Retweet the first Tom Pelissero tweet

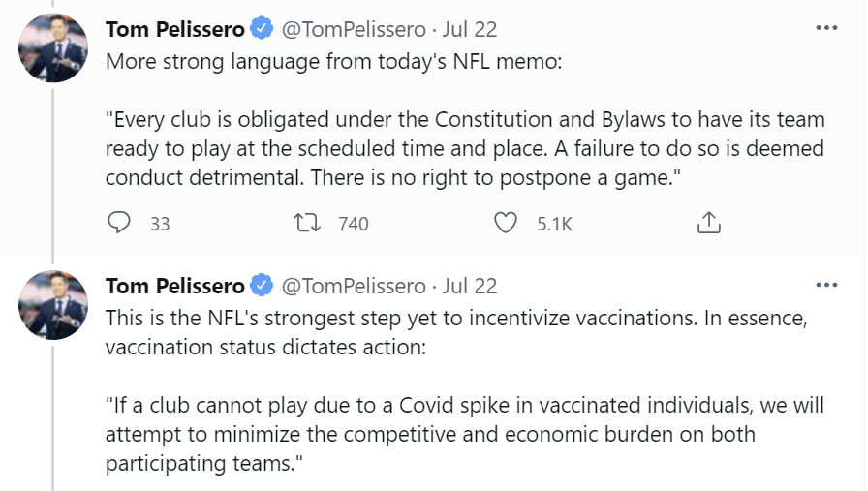[307, 224]
